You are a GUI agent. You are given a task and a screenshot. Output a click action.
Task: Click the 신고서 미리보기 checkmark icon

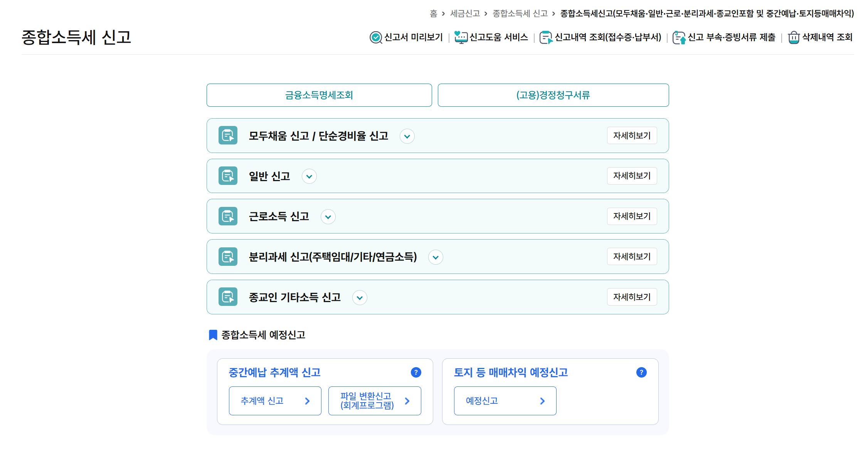(x=375, y=37)
